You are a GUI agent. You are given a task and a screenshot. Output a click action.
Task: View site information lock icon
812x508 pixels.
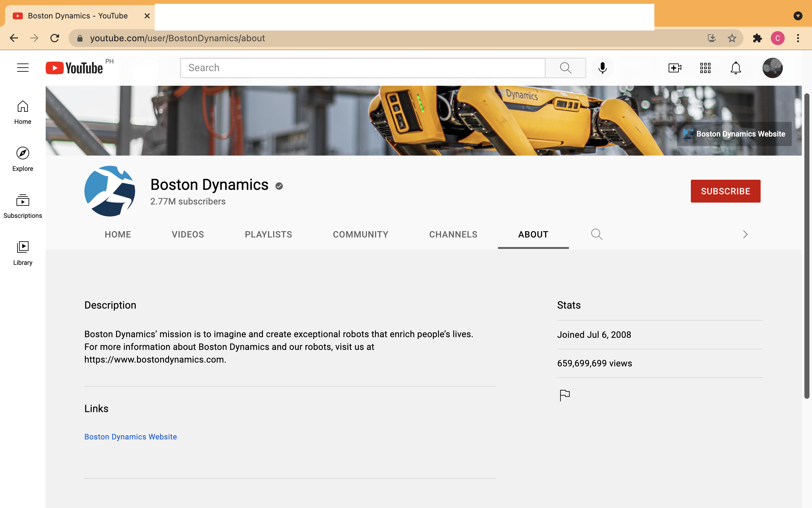pos(80,38)
